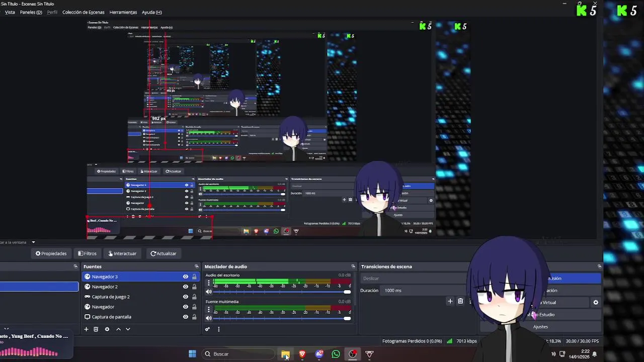Image resolution: width=644 pixels, height=362 pixels.
Task: Mute the Fuente multimedia speaker icon
Action: 209,318
